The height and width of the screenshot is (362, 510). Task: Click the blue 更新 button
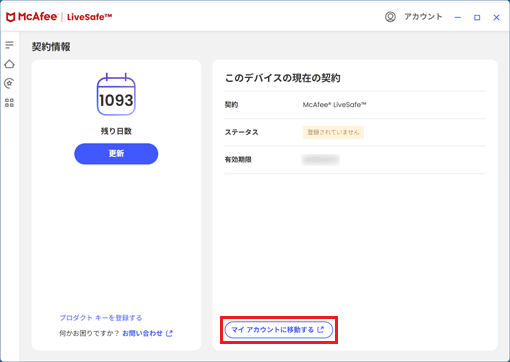(116, 154)
